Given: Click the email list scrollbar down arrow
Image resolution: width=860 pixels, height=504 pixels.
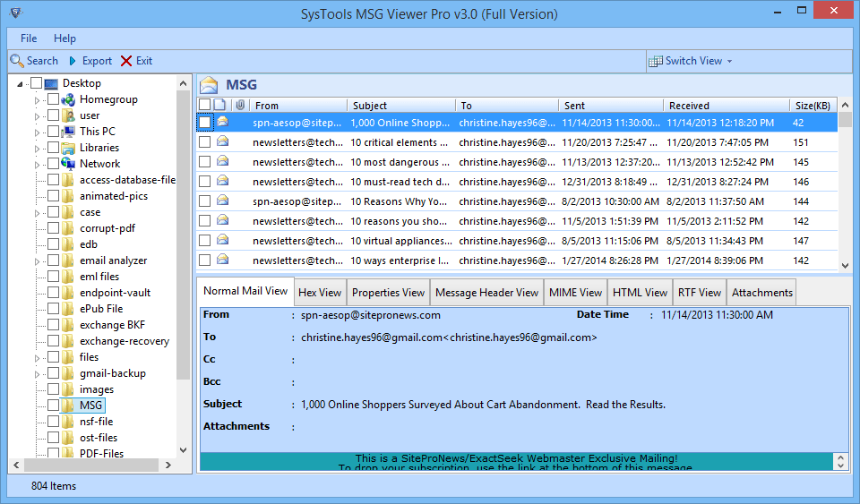Looking at the screenshot, I should 845,265.
